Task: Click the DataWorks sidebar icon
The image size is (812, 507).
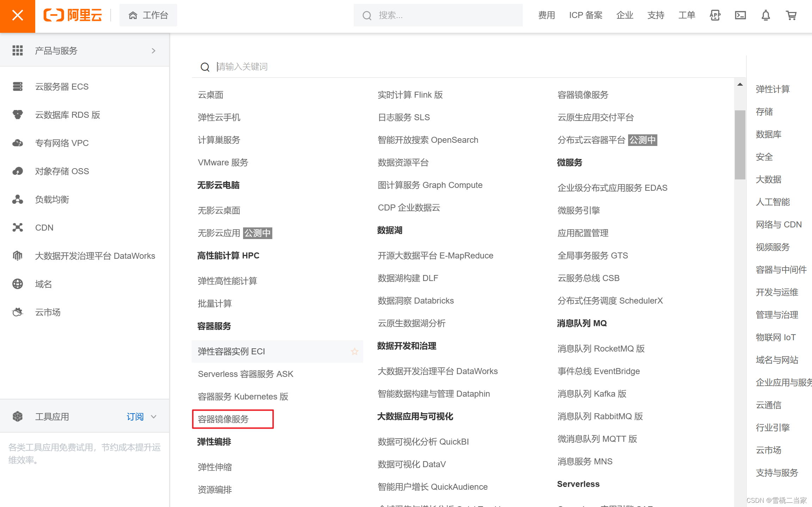Action: (x=18, y=256)
